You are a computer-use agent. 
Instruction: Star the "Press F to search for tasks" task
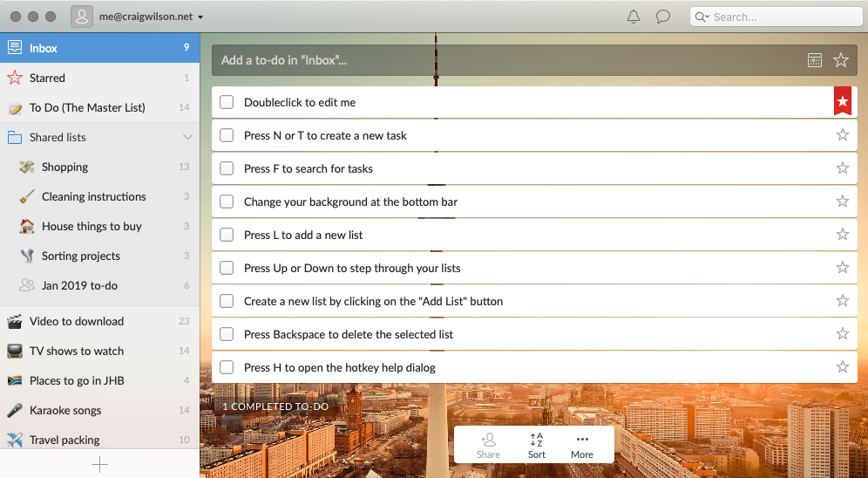pyautogui.click(x=842, y=168)
